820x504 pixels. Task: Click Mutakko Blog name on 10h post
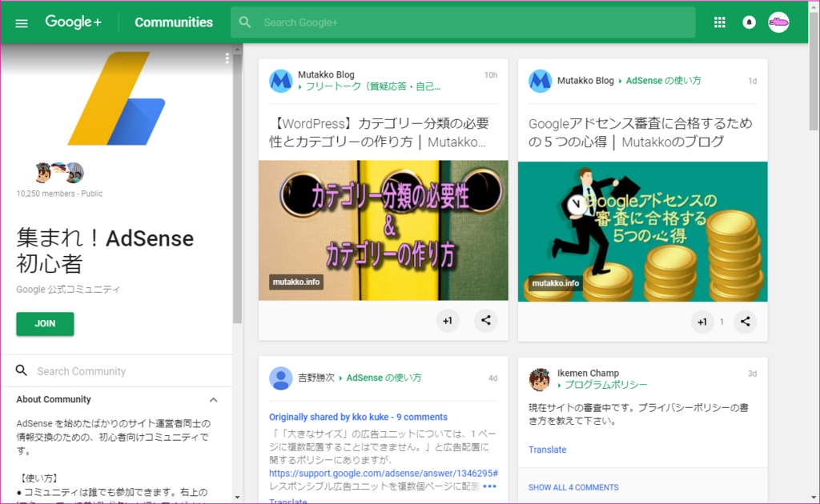[326, 74]
